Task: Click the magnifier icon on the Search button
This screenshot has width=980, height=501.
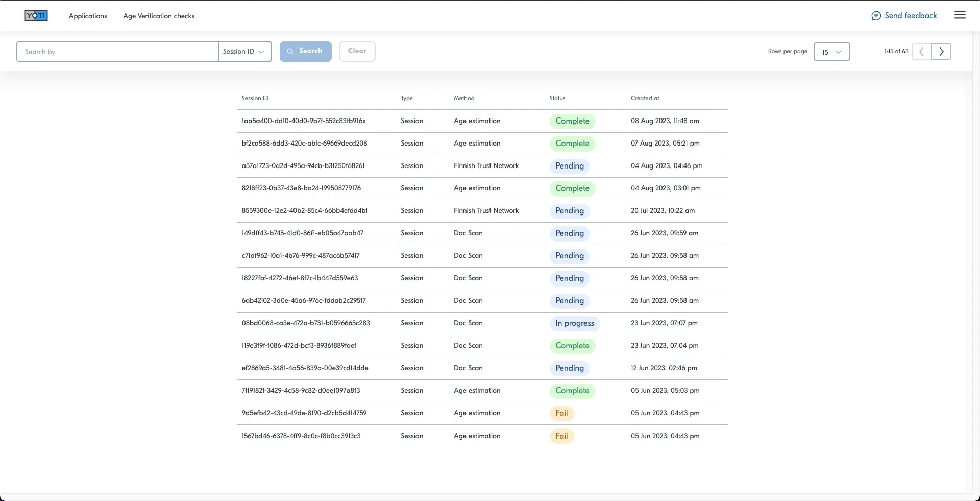Action: (x=290, y=51)
